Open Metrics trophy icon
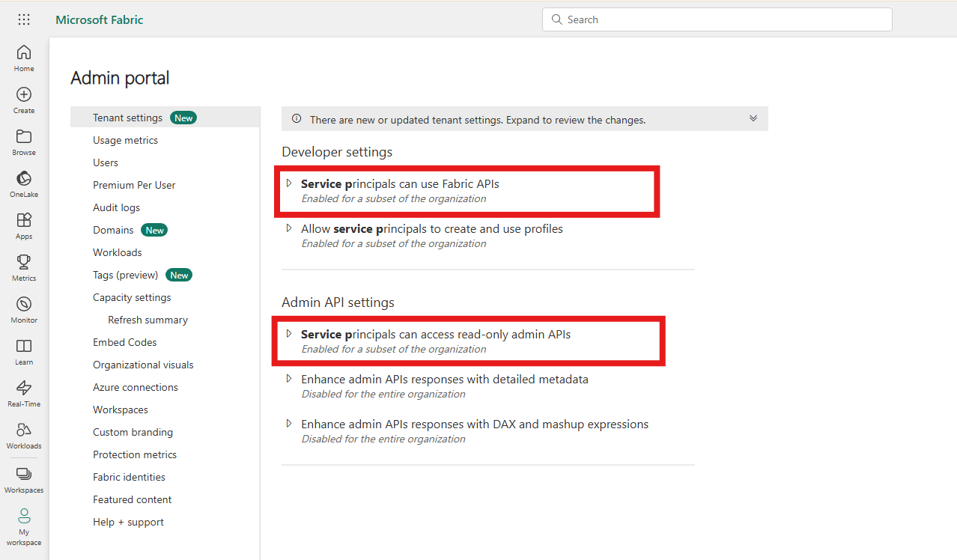 point(24,268)
